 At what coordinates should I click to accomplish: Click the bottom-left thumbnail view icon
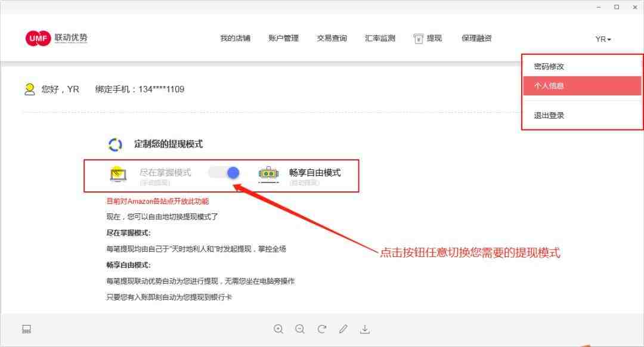pyautogui.click(x=26, y=329)
